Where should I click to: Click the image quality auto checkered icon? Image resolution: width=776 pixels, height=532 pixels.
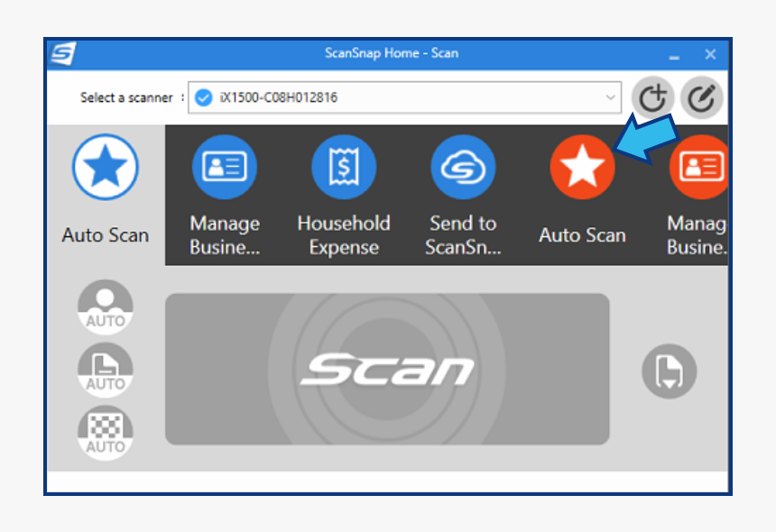(106, 433)
